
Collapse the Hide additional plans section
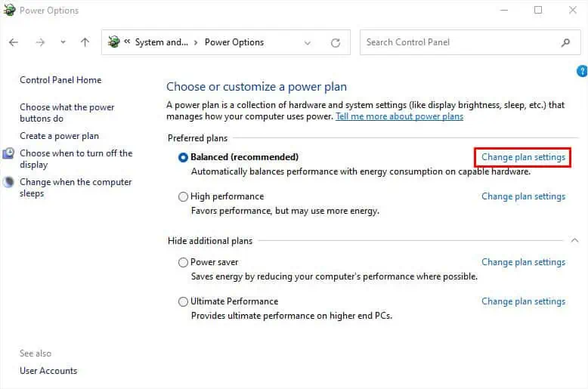pyautogui.click(x=574, y=240)
